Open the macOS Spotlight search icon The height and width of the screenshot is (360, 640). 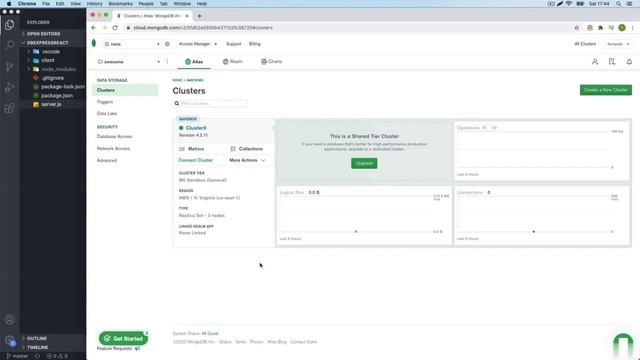click(619, 4)
